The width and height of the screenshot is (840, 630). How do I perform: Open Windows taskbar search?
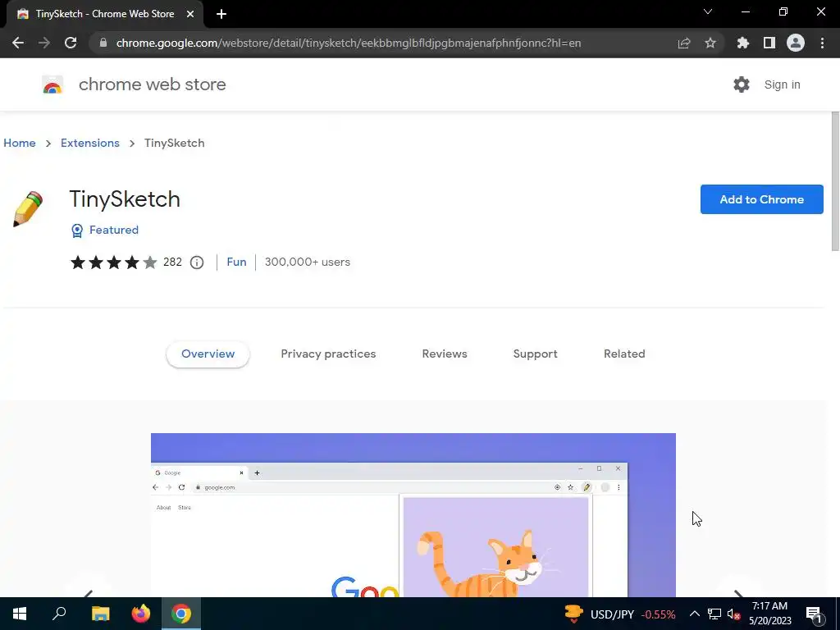point(59,614)
